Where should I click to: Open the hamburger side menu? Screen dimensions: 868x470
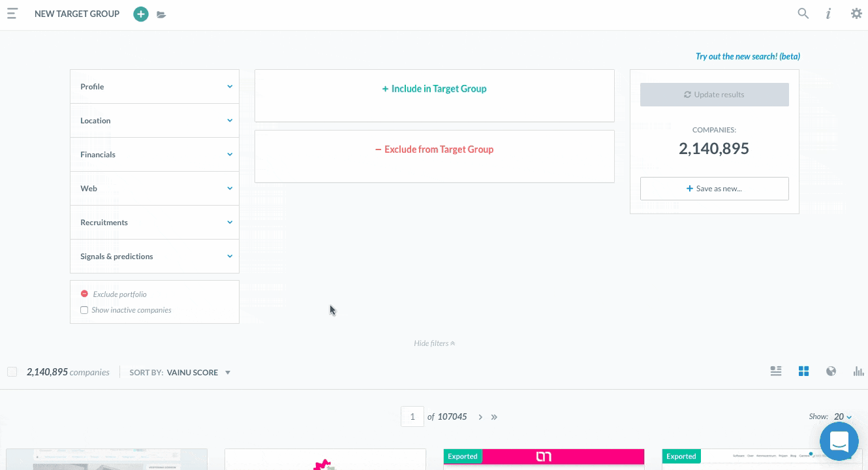point(12,14)
